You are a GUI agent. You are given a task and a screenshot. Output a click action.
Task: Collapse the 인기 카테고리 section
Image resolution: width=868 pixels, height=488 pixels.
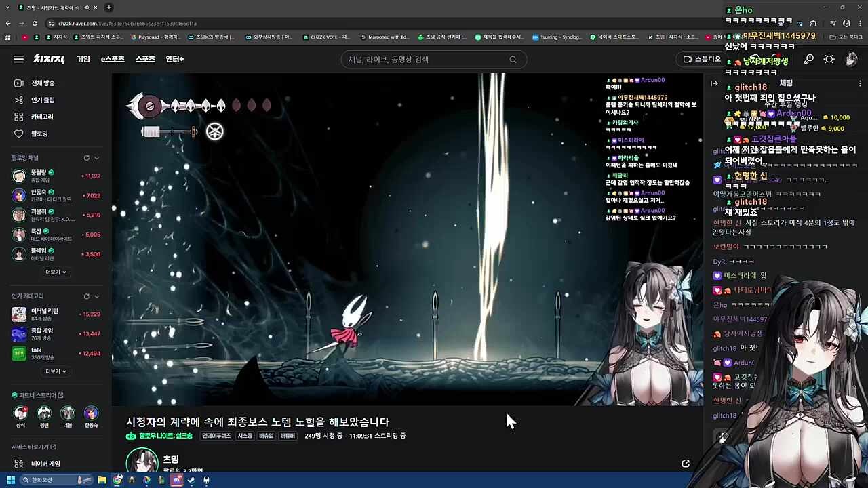point(97,296)
